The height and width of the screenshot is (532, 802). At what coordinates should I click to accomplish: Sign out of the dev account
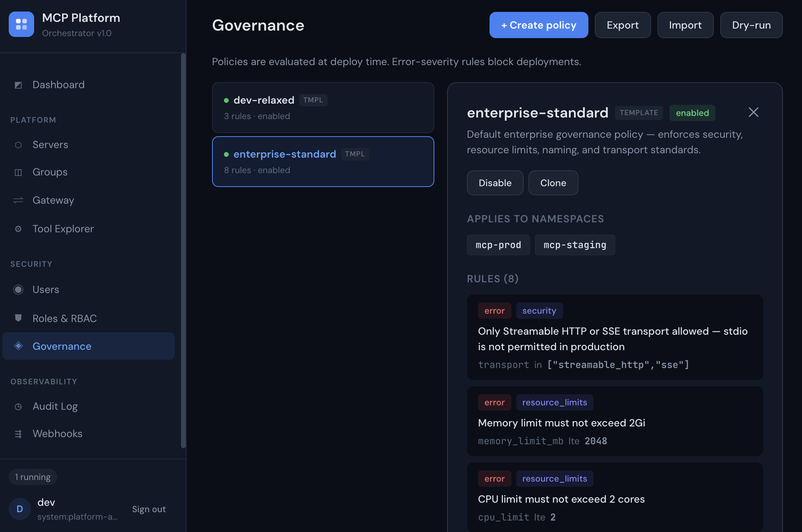[149, 509]
